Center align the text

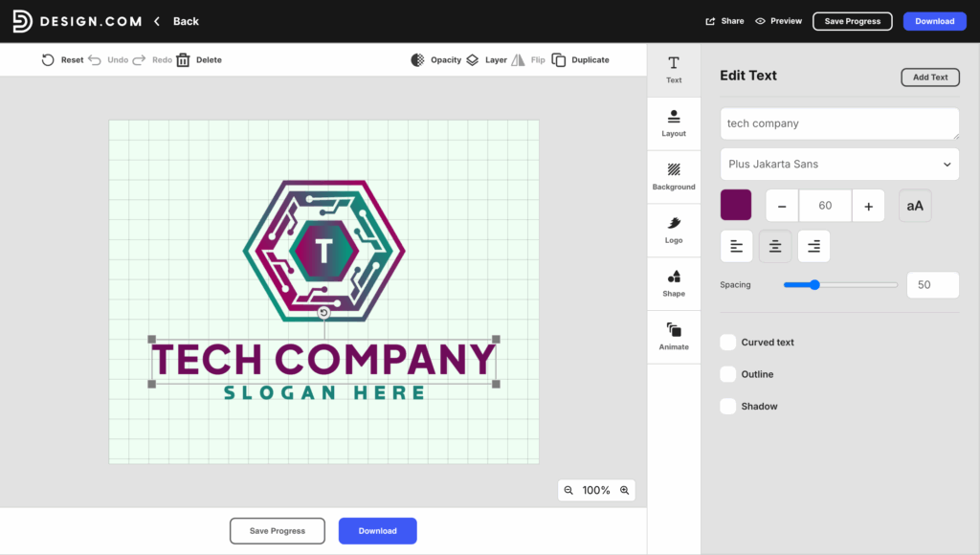pyautogui.click(x=775, y=246)
